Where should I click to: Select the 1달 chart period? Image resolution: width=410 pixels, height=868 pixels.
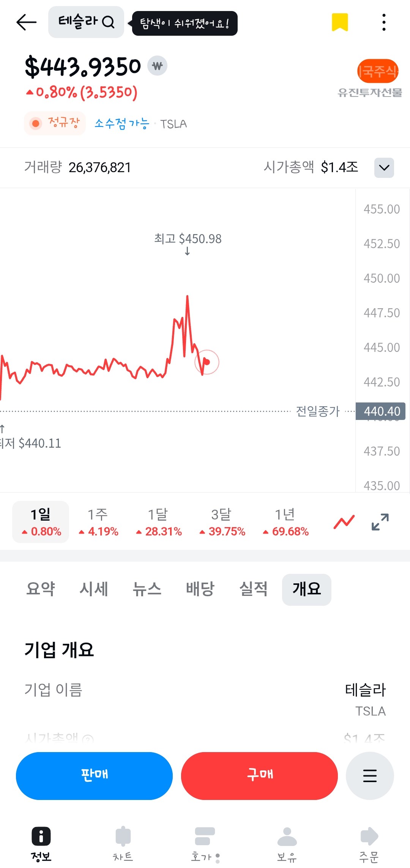(159, 522)
